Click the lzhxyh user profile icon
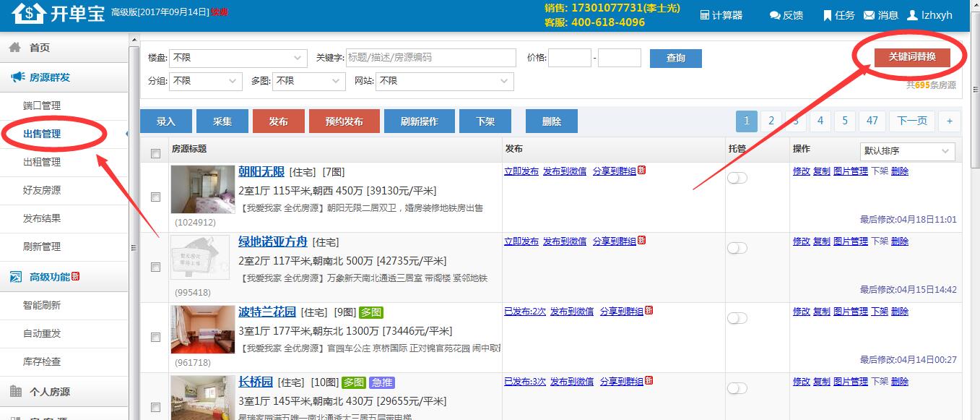This screenshot has width=980, height=420. pos(913,15)
